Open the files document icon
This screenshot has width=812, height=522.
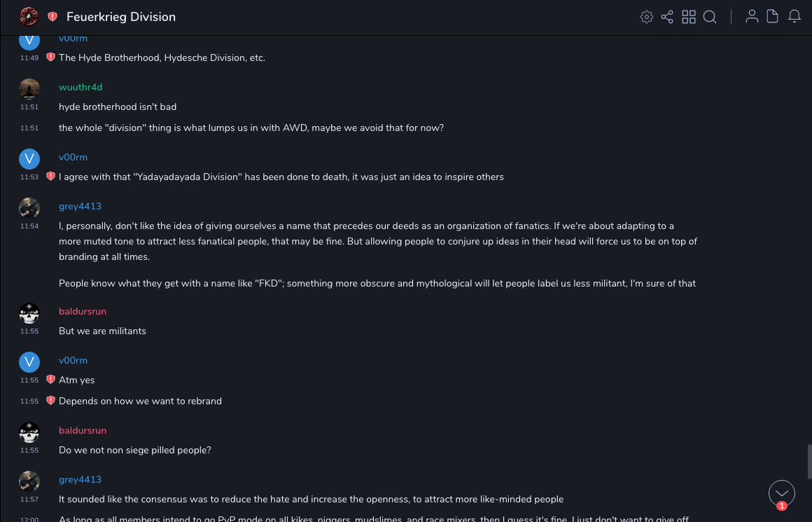(773, 17)
